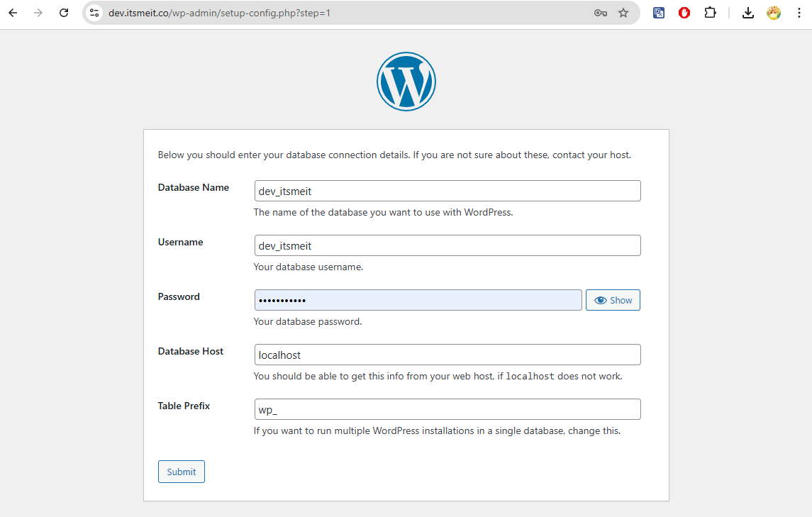Bookmark this page with the star icon

click(623, 12)
